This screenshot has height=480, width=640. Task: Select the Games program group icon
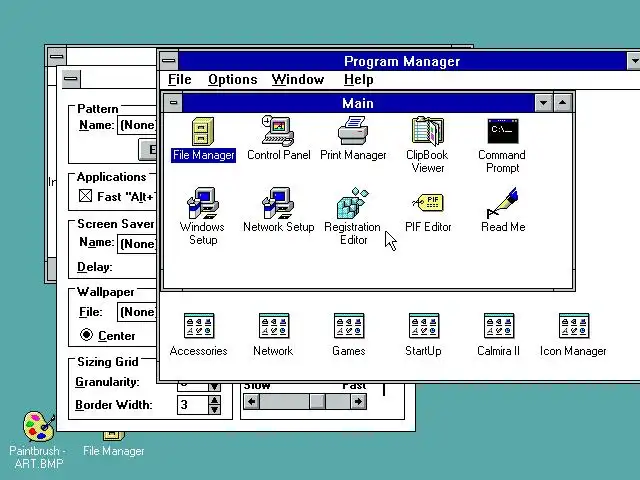349,335
